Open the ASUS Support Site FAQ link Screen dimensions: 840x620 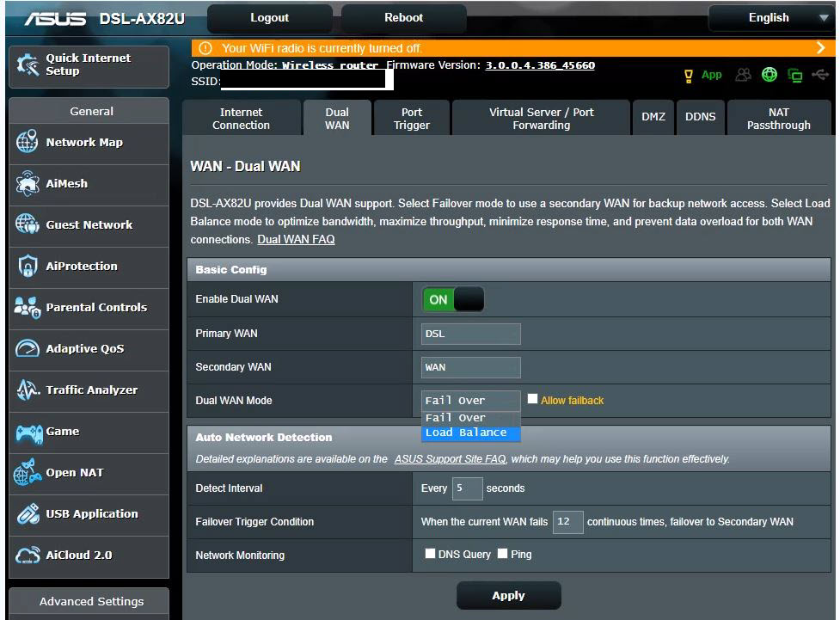click(450, 458)
